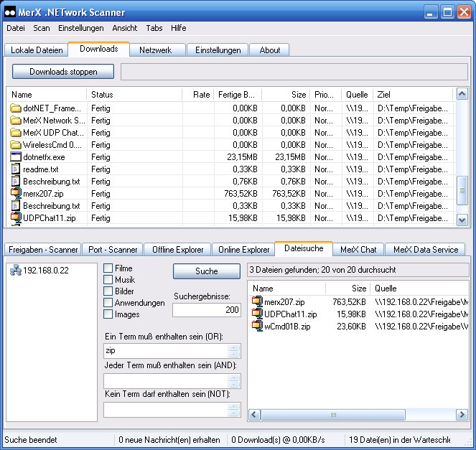Click the MerX title bar logo icon
Image resolution: width=476 pixels, height=450 pixels.
coord(10,12)
